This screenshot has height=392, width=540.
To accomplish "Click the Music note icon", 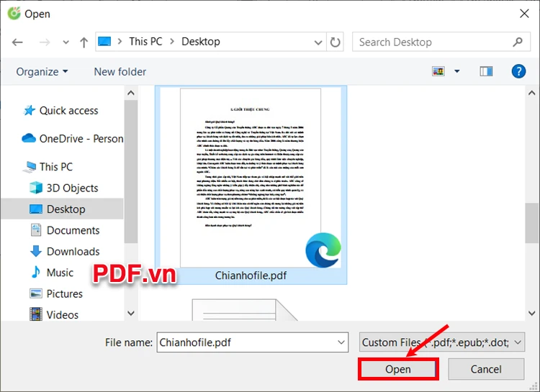I will click(35, 272).
